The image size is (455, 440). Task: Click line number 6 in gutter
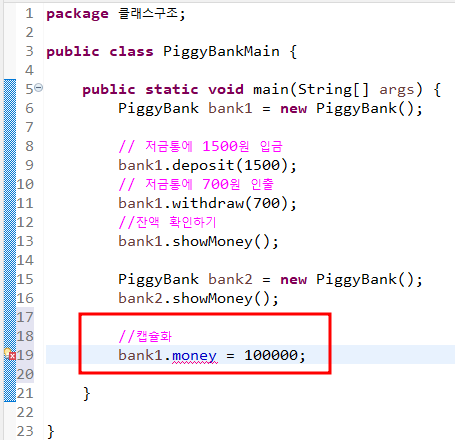pos(29,108)
